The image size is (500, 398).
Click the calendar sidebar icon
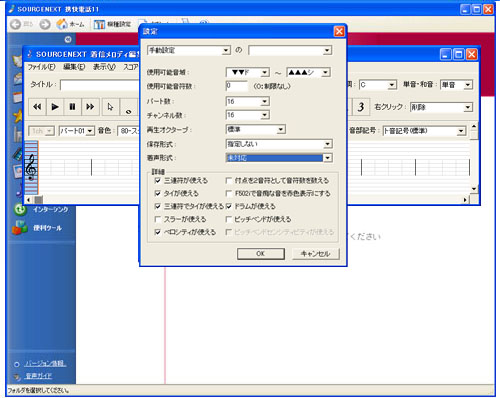[17, 97]
